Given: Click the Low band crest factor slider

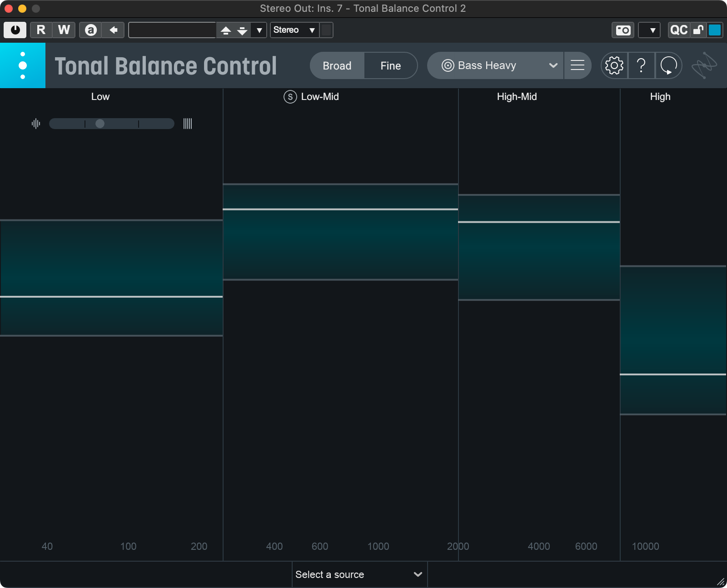Looking at the screenshot, I should 112,124.
